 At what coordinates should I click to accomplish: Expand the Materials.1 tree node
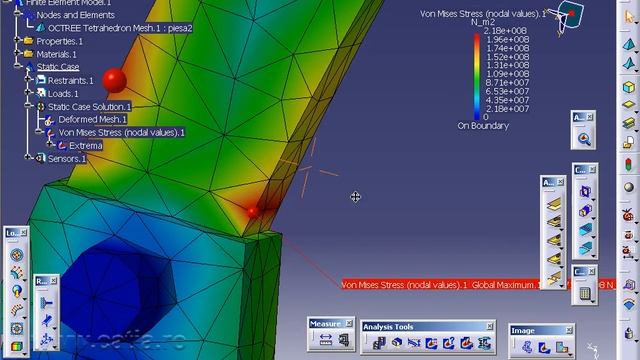point(17,53)
